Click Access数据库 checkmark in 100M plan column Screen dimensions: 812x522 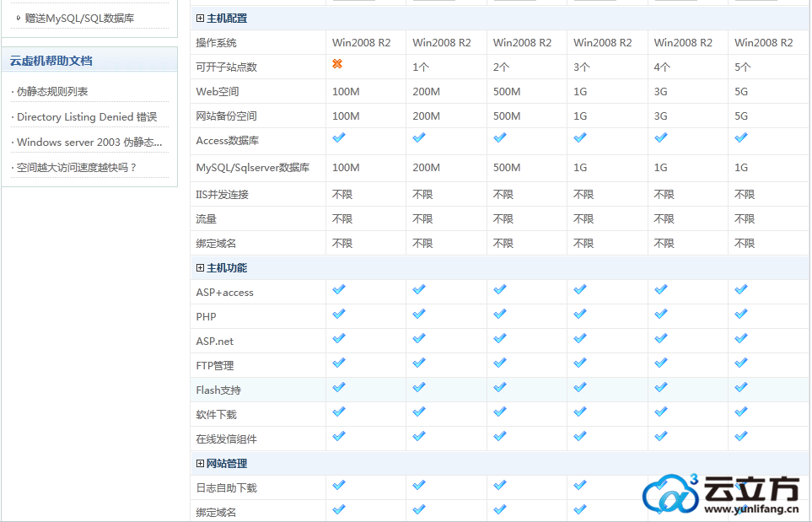pyautogui.click(x=339, y=137)
